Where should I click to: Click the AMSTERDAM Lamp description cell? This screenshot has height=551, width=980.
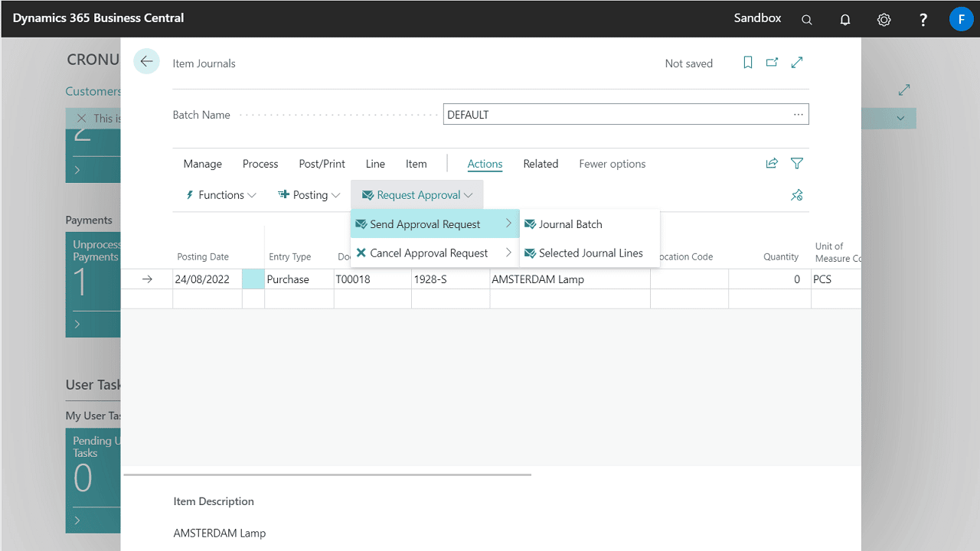570,279
